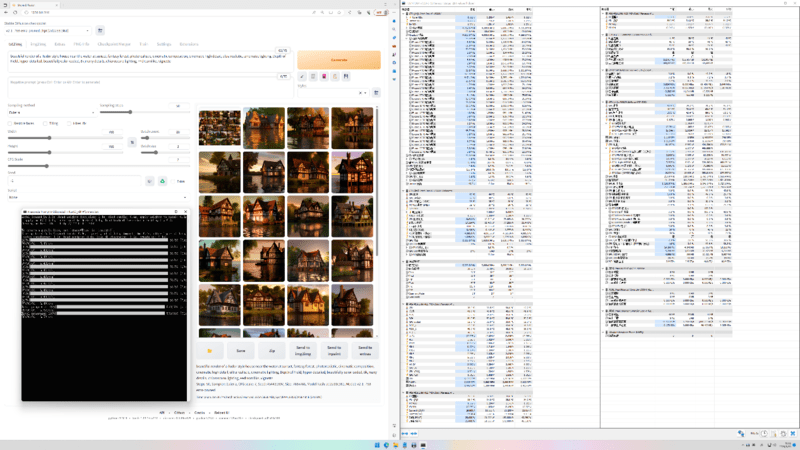The image size is (800, 450).
Task: Open Checkpoint Merger tab
Action: click(114, 44)
